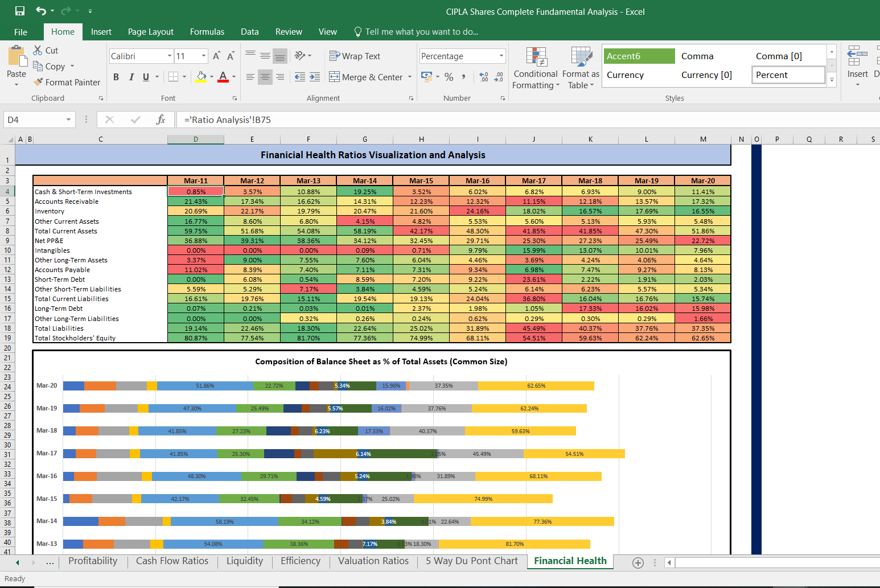This screenshot has width=880, height=588.
Task: Click the Redo arrow icon
Action: pyautogui.click(x=65, y=11)
